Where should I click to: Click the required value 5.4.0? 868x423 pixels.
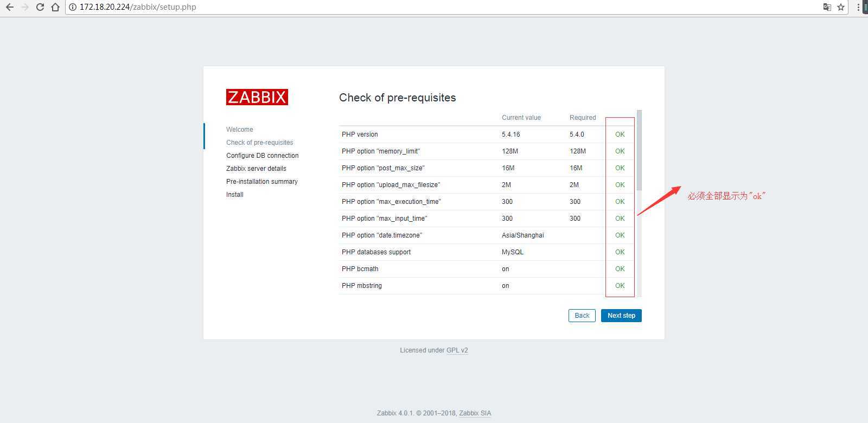[577, 134]
